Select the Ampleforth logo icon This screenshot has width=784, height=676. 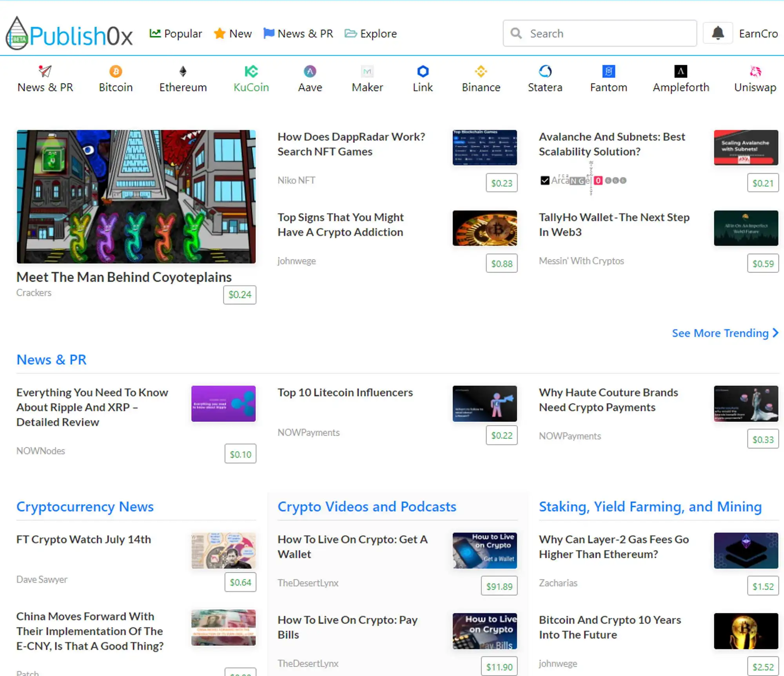coord(681,71)
